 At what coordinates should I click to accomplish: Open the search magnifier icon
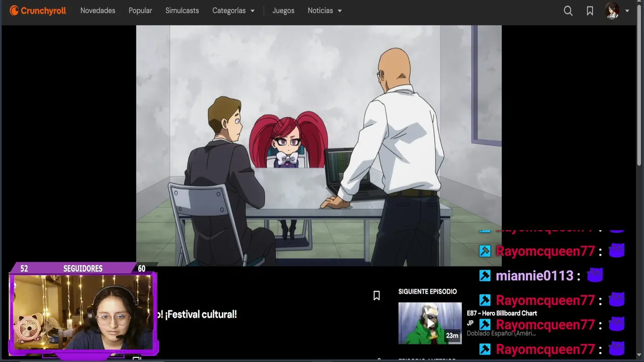568,11
